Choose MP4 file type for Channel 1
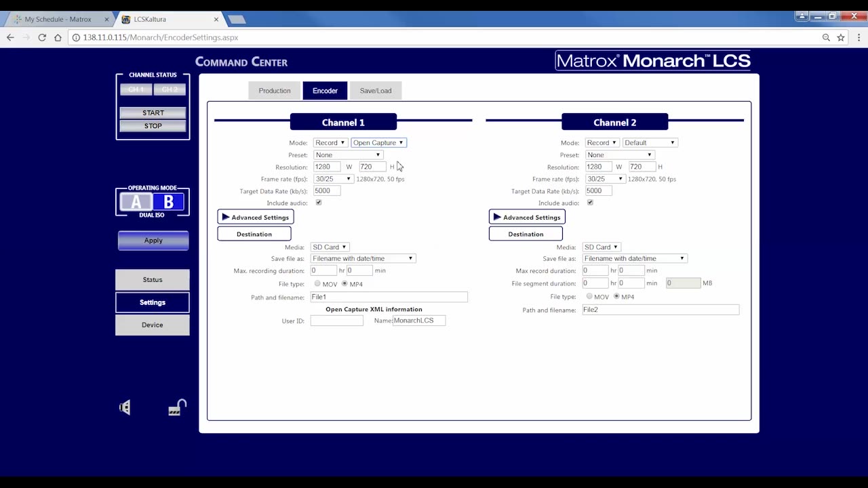The width and height of the screenshot is (868, 488). tap(344, 284)
